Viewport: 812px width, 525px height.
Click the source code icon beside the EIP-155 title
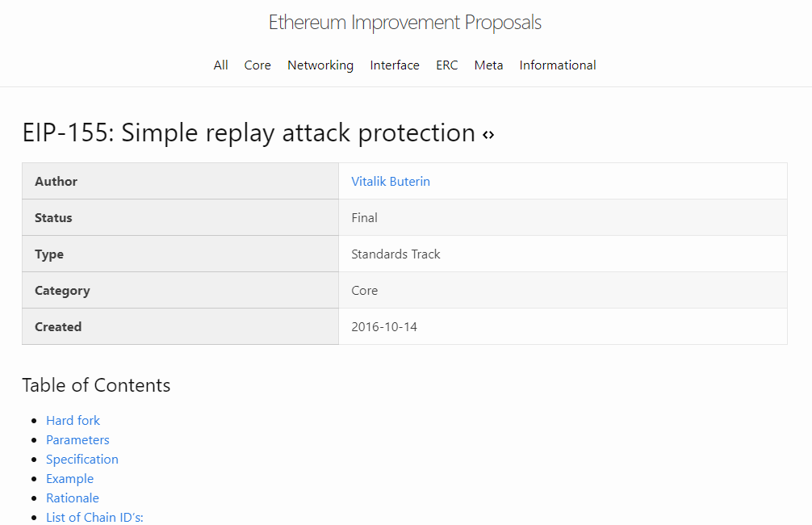488,135
